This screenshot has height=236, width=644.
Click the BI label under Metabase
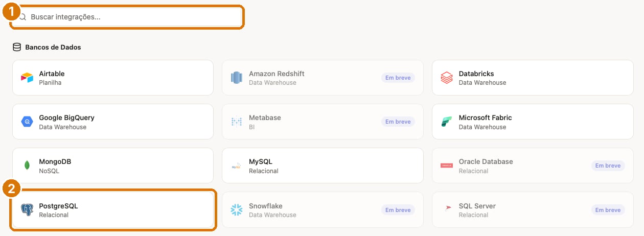[251, 127]
